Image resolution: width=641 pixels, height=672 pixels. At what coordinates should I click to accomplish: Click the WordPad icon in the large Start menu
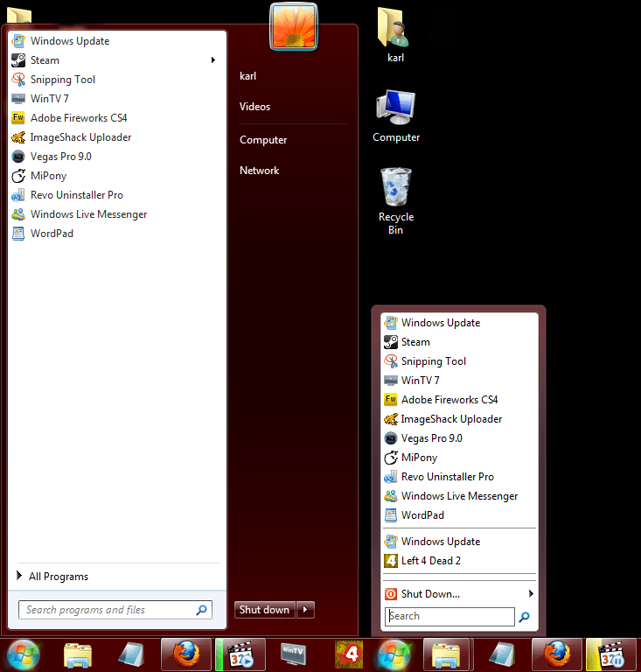[18, 234]
